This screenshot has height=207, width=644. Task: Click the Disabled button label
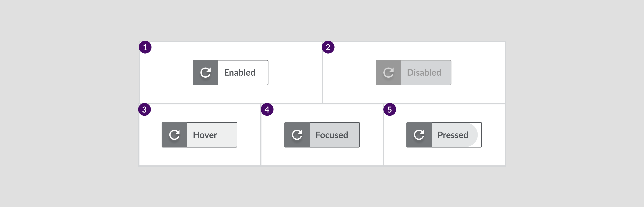coord(424,72)
